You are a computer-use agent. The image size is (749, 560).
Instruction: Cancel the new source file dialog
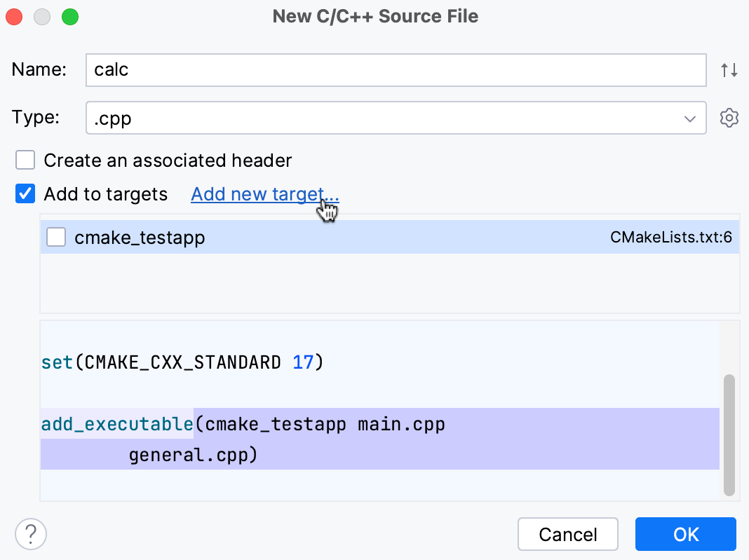(567, 534)
